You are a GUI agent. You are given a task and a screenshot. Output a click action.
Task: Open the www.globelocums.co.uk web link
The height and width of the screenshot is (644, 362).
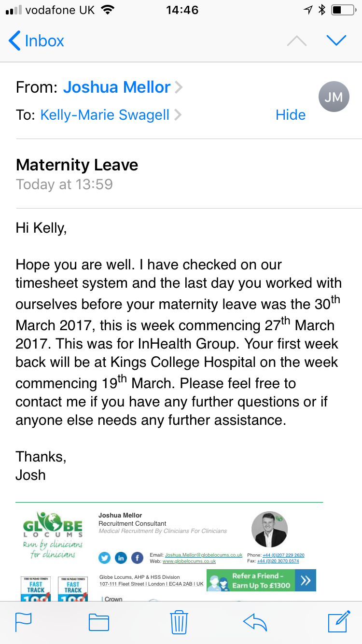pos(189,561)
